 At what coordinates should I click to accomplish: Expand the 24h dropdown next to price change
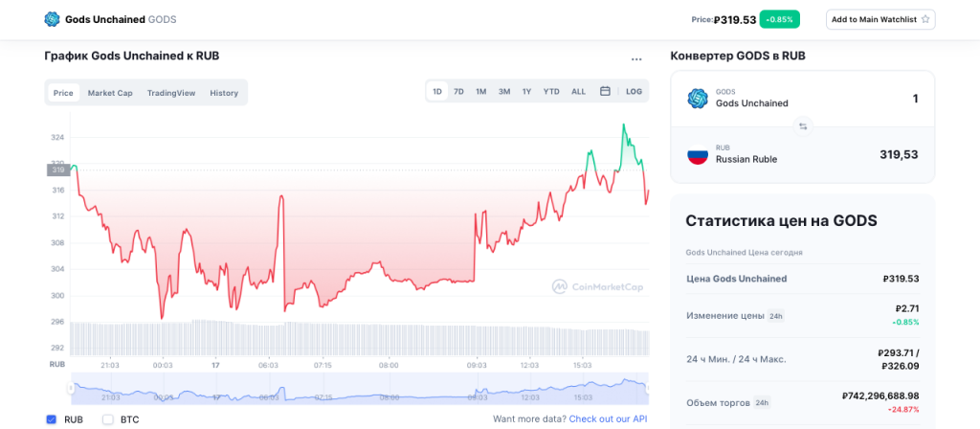click(776, 315)
